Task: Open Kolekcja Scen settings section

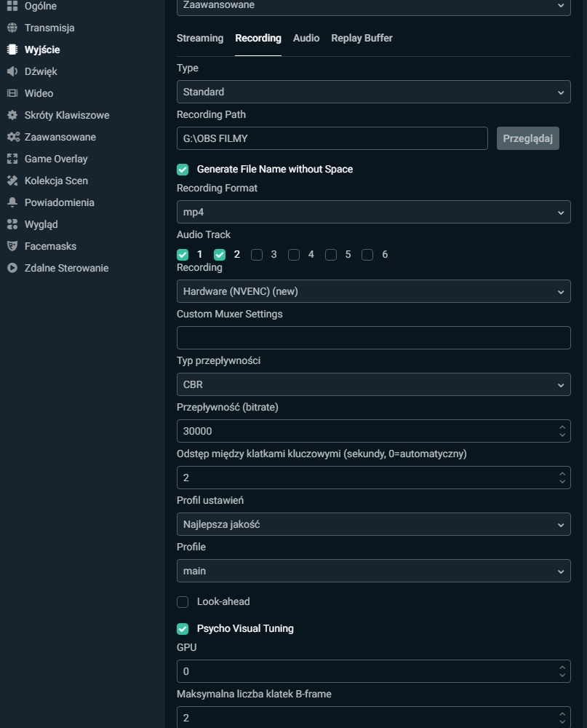Action: (56, 181)
